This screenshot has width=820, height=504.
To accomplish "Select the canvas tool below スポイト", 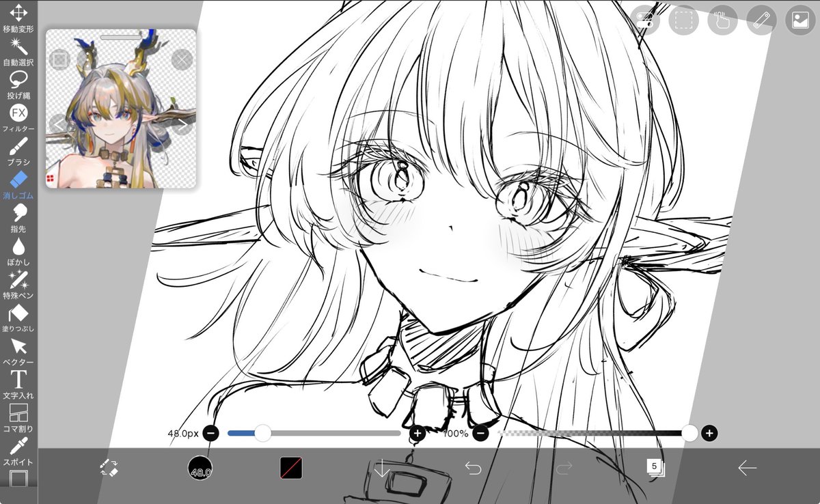I will pos(18,479).
